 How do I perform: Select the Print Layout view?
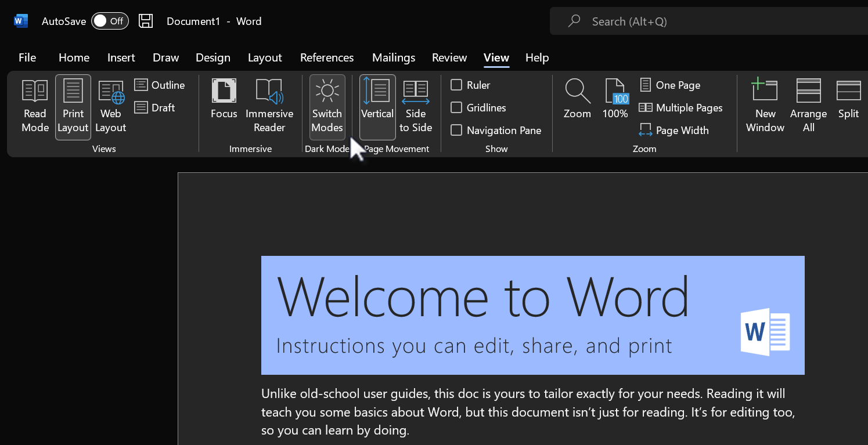pyautogui.click(x=73, y=107)
